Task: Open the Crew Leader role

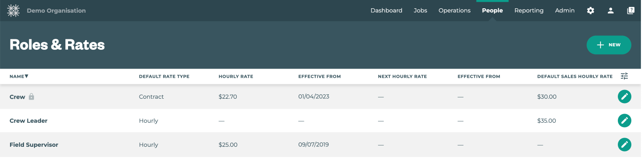Action: tap(28, 121)
